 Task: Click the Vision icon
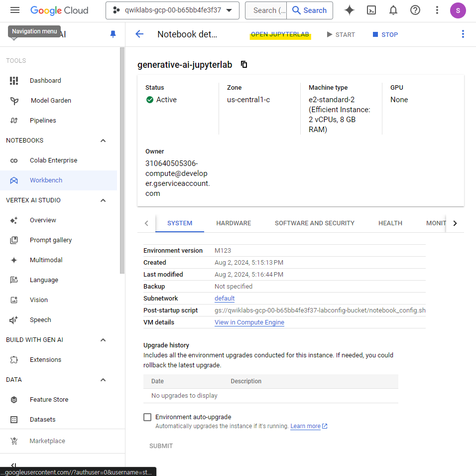[x=14, y=300]
